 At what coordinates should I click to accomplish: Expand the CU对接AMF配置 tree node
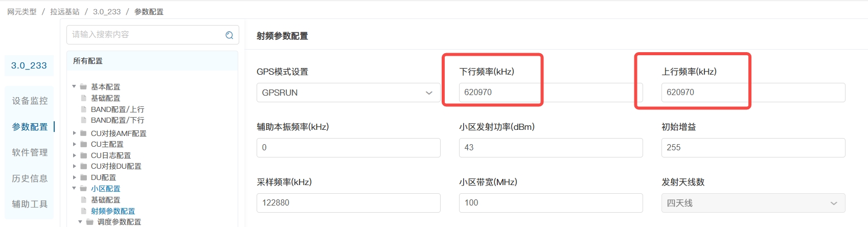point(74,133)
